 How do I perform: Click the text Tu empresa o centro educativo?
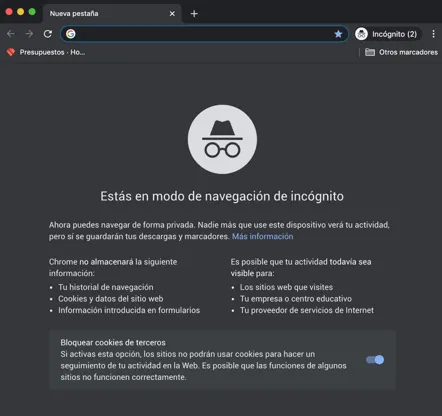tap(296, 299)
